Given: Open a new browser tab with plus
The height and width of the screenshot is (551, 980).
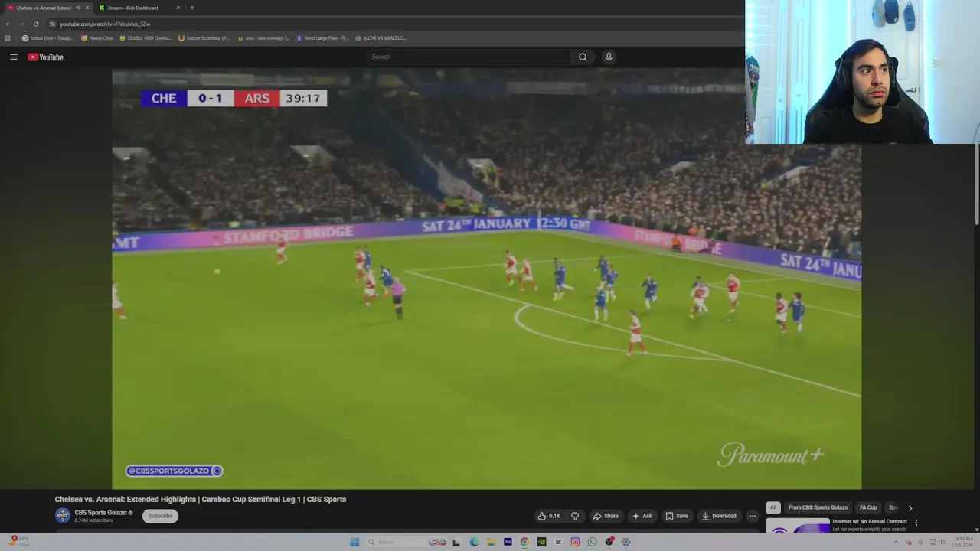Looking at the screenshot, I should click(x=191, y=8).
